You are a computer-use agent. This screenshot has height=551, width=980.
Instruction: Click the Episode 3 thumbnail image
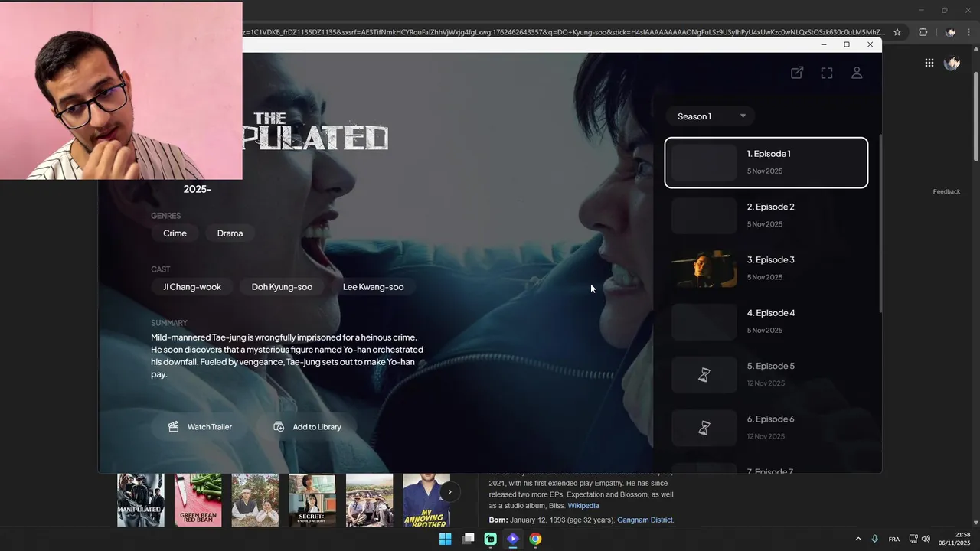[x=704, y=269]
